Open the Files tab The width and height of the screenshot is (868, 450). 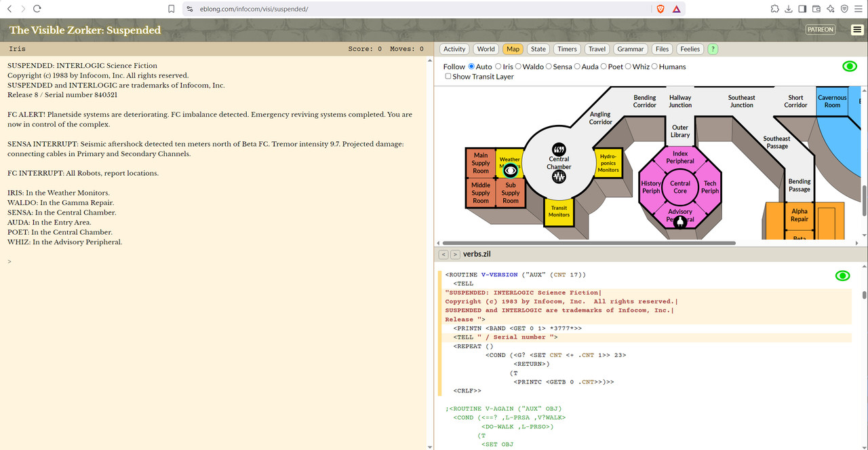click(x=663, y=49)
